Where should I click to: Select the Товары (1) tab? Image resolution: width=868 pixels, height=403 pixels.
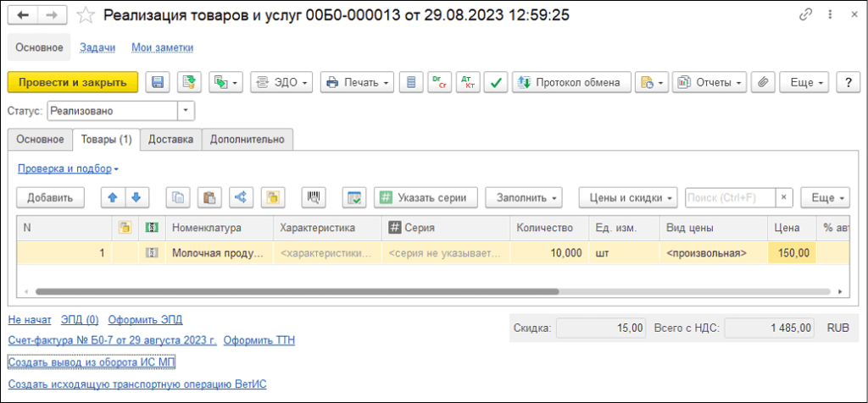[x=106, y=140]
